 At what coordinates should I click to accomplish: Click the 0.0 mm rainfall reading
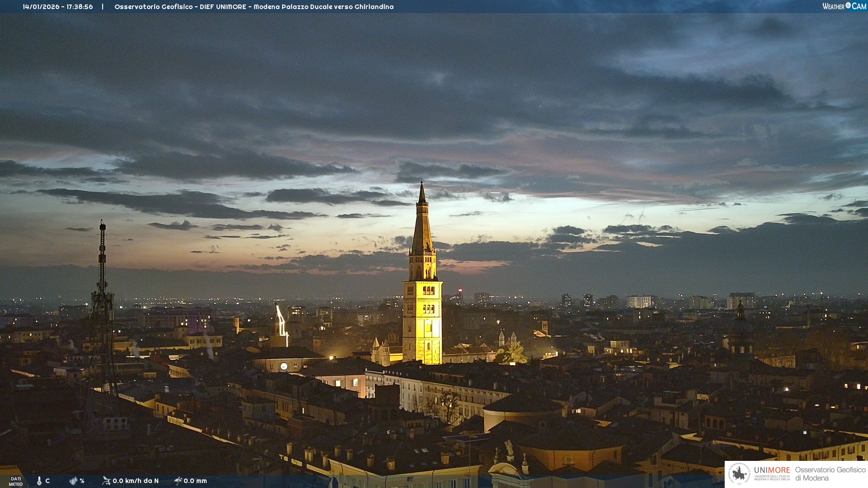pos(195,481)
